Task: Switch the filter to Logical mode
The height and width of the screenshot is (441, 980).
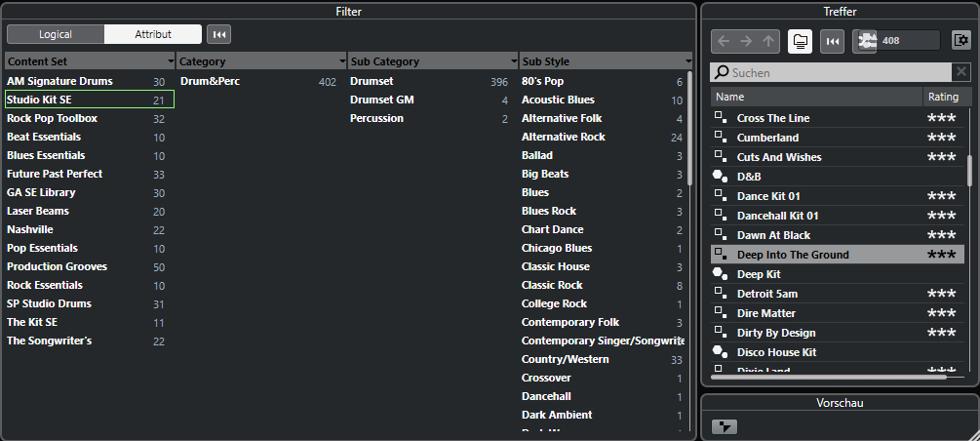Action: 56,34
